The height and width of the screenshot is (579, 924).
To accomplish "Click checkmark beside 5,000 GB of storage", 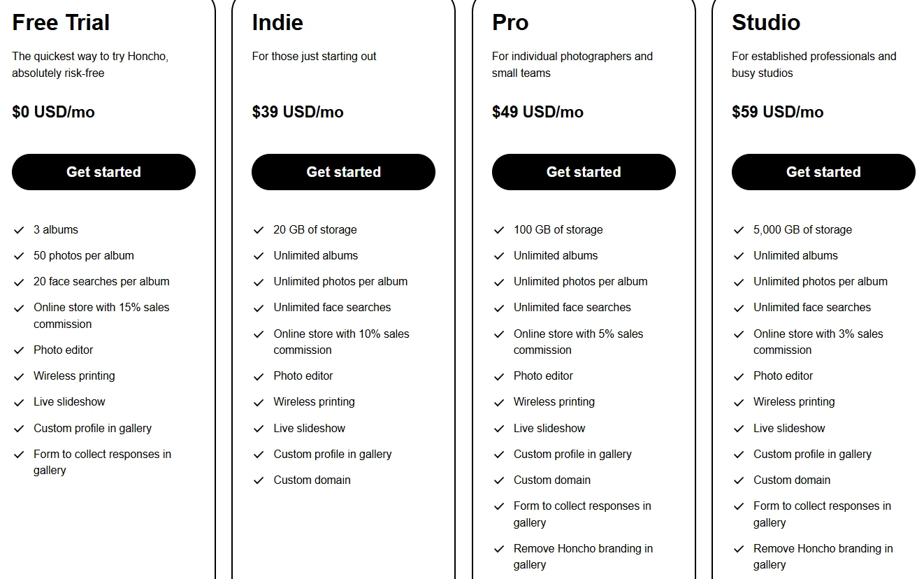I will [739, 230].
